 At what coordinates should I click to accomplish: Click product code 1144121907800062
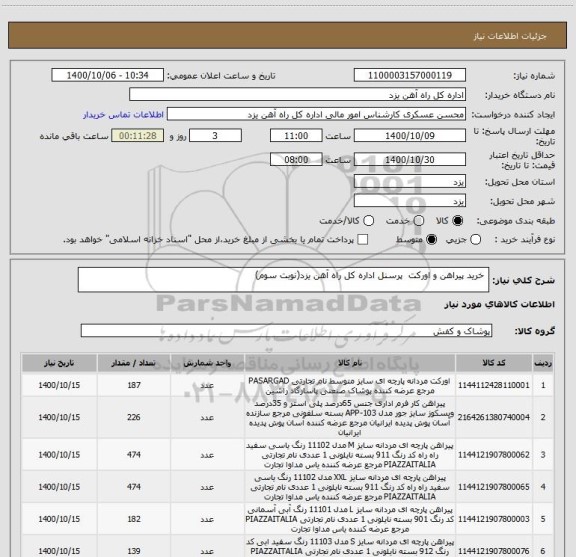pos(494,455)
